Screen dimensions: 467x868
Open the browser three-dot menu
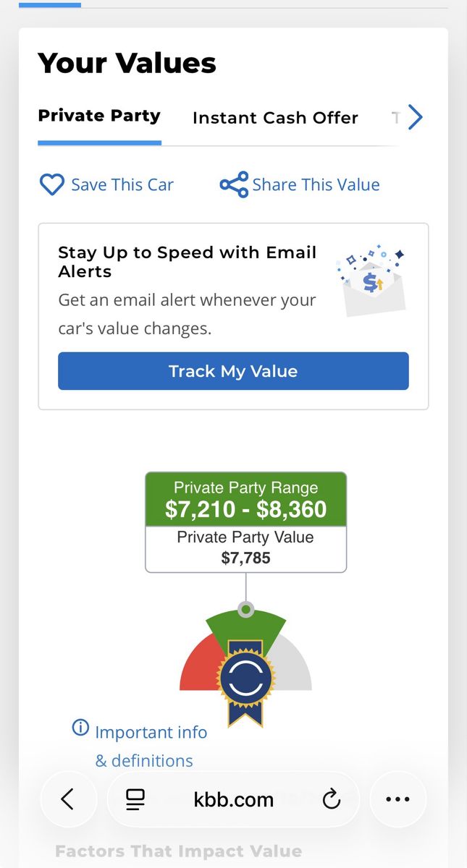(397, 799)
